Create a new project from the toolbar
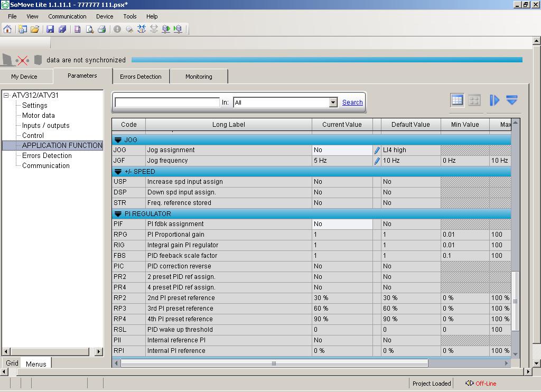Viewport: 541px width, 392px height. coord(23,30)
